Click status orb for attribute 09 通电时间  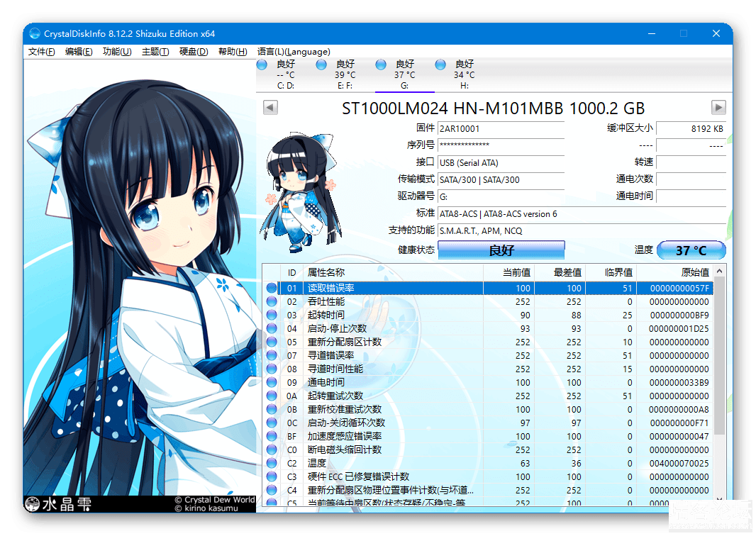click(x=272, y=382)
